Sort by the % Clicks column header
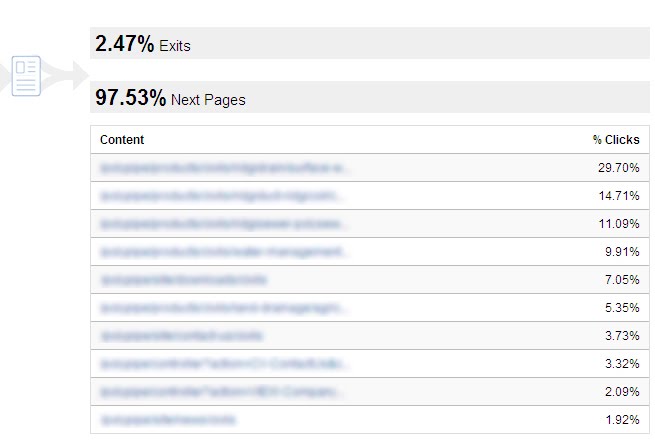This screenshot has height=440, width=655. (x=615, y=140)
